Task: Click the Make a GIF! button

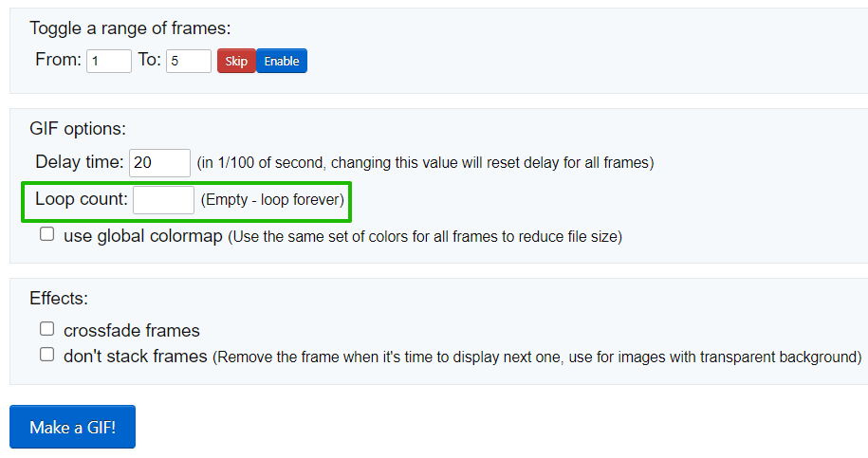Action: tap(72, 427)
